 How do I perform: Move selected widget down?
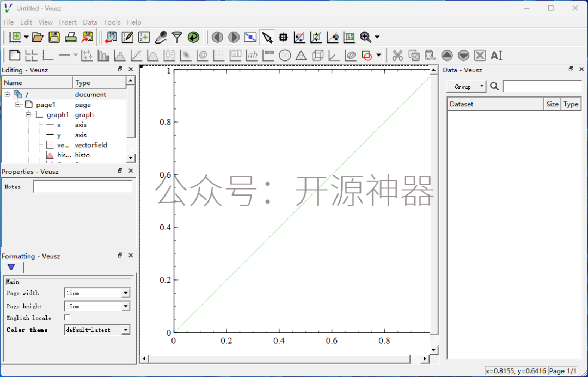point(463,56)
